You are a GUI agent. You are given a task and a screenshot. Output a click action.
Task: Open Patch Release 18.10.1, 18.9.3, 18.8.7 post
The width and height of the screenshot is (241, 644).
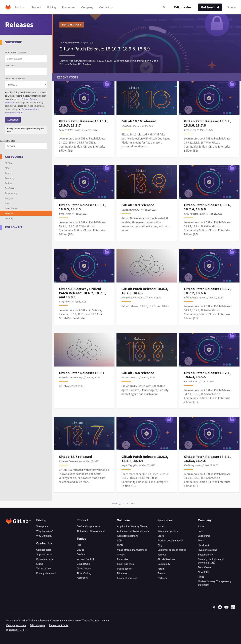coord(83,123)
